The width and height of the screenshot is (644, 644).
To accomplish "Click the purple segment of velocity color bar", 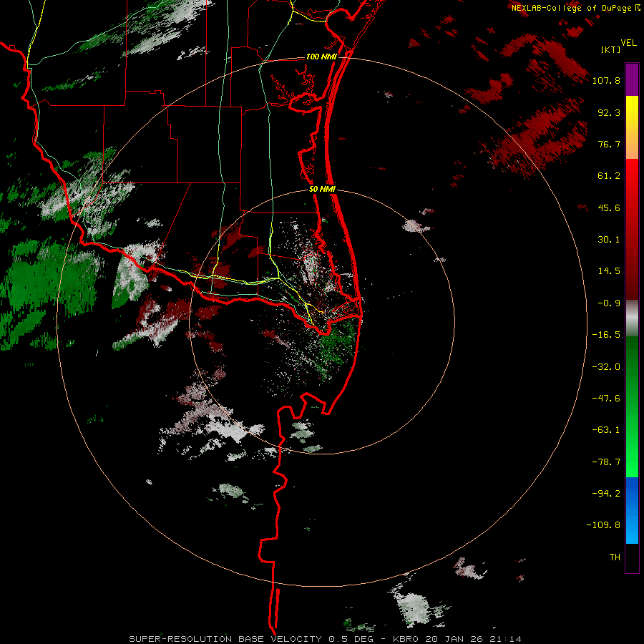I will click(632, 79).
